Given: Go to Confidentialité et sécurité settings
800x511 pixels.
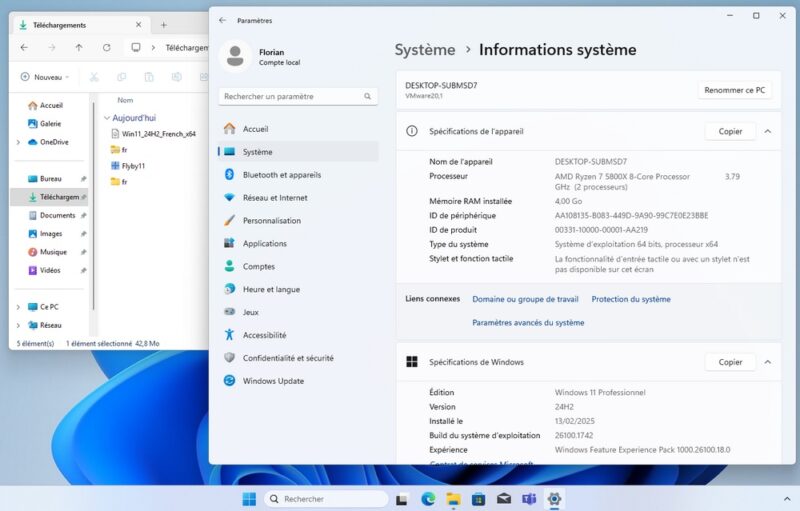Looking at the screenshot, I should pos(288,358).
